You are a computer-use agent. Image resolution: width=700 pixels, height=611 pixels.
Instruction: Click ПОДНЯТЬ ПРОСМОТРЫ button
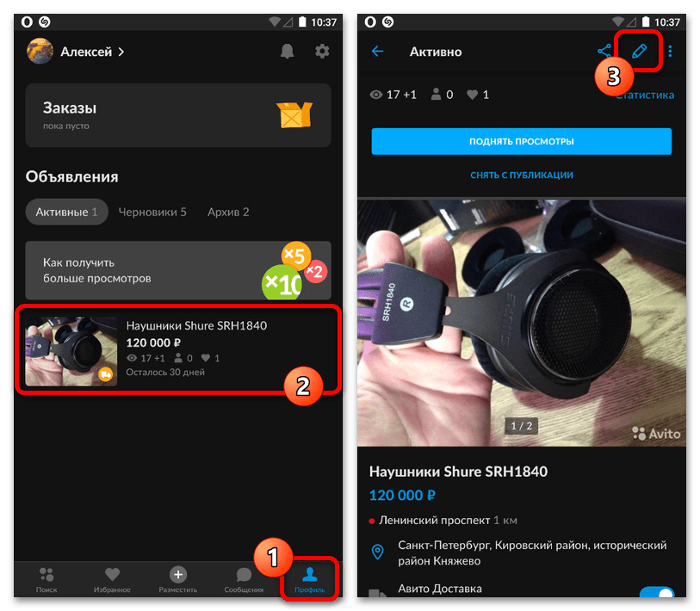pos(522,141)
